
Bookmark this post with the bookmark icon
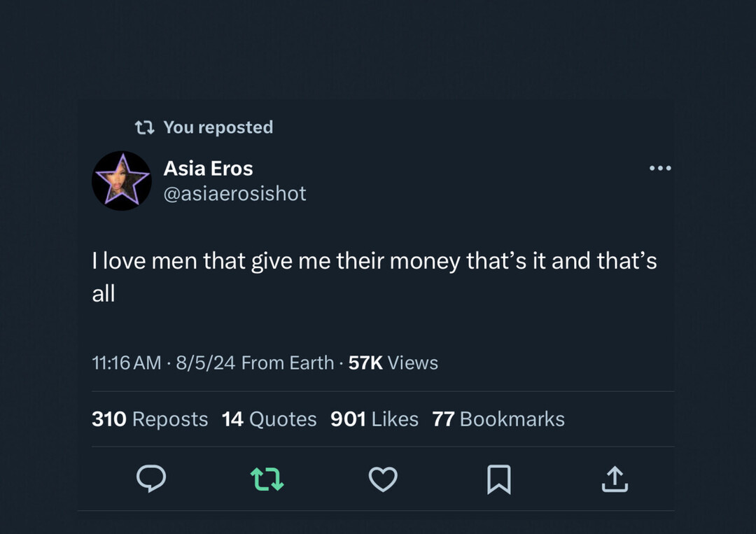498,479
